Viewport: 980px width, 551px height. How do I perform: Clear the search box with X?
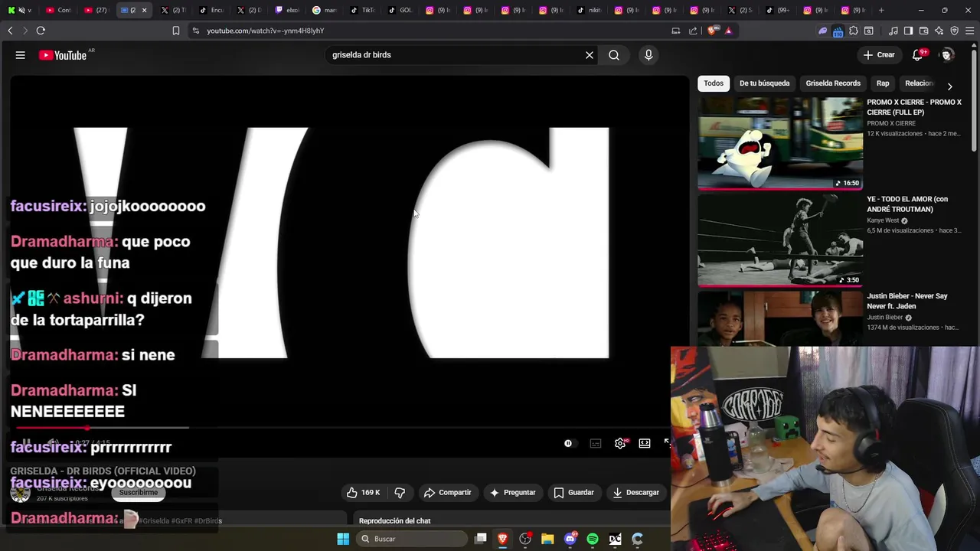point(590,55)
